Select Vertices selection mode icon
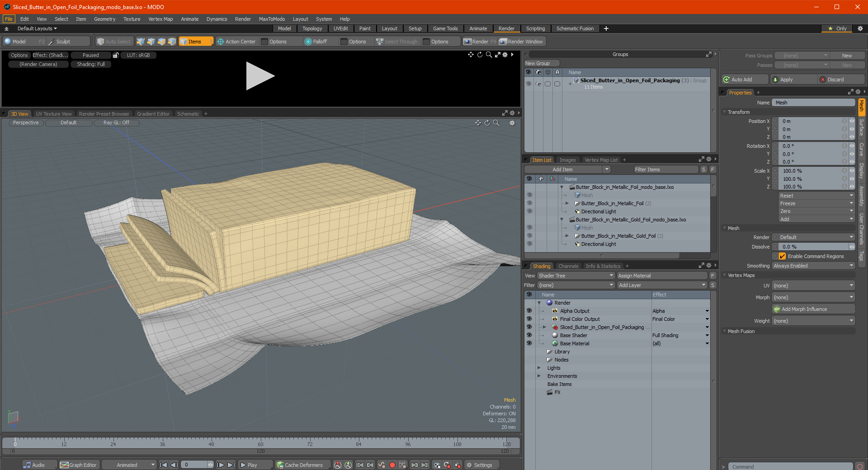The width and height of the screenshot is (868, 470). pyautogui.click(x=141, y=42)
